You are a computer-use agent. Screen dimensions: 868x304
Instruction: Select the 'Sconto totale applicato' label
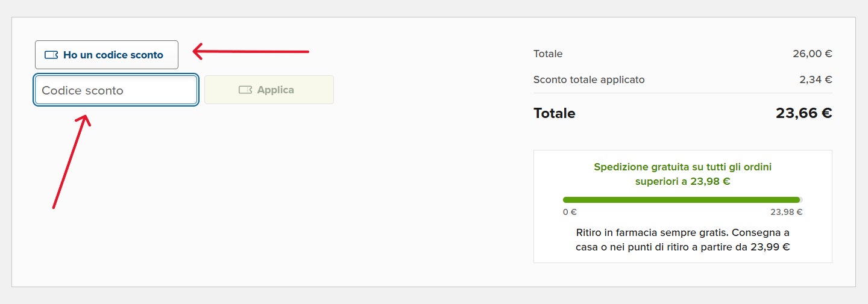589,79
